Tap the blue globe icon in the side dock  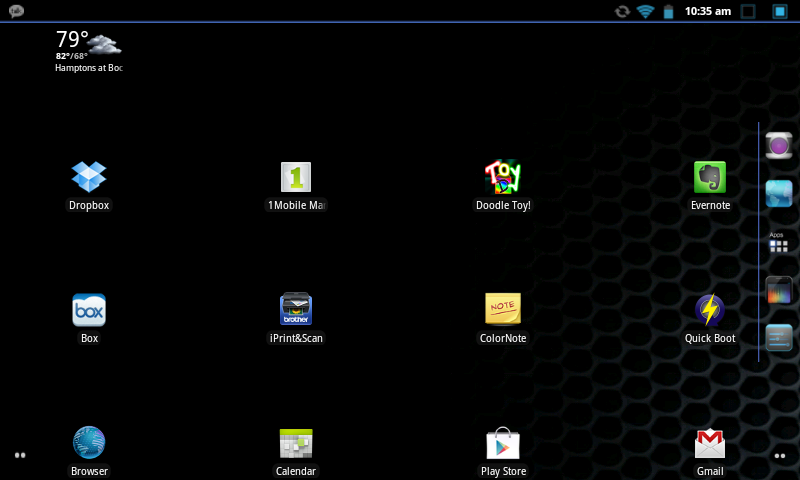779,194
